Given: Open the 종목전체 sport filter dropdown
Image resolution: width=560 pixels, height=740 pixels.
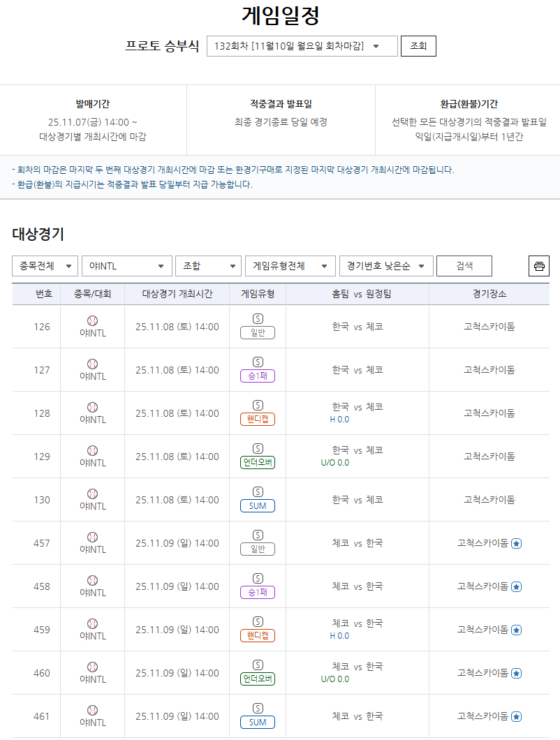Looking at the screenshot, I should coord(45,266).
